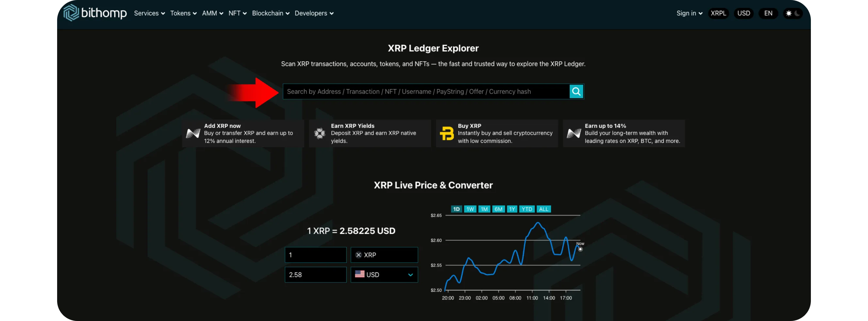Image resolution: width=868 pixels, height=321 pixels.
Task: Switch to dark theme moon icon
Action: pyautogui.click(x=797, y=13)
